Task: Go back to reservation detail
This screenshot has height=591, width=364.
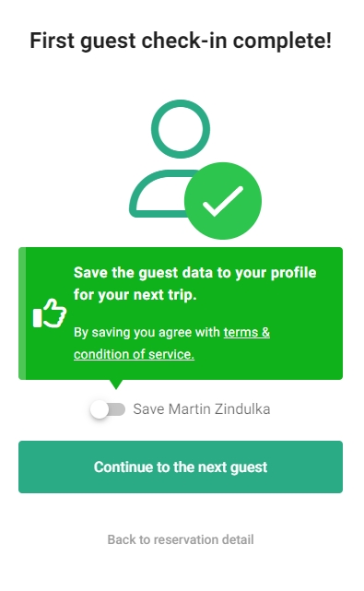Action: pyautogui.click(x=181, y=539)
